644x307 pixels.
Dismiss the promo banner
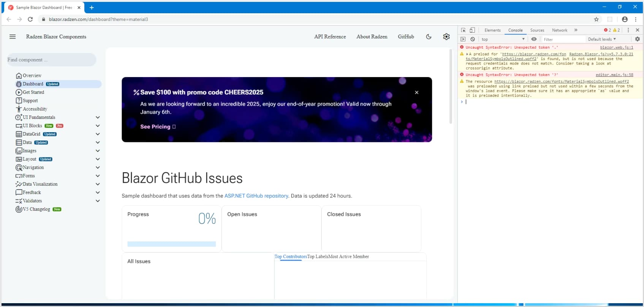(x=417, y=92)
